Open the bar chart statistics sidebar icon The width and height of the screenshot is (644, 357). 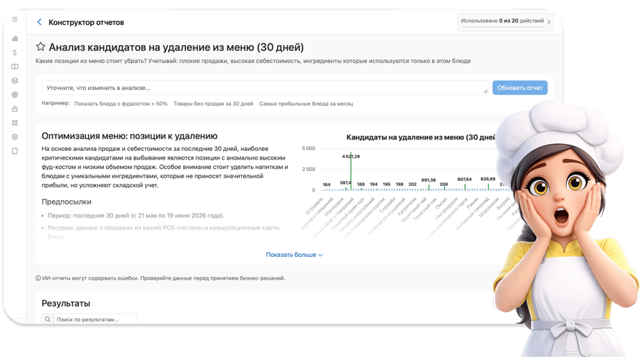pos(15,38)
